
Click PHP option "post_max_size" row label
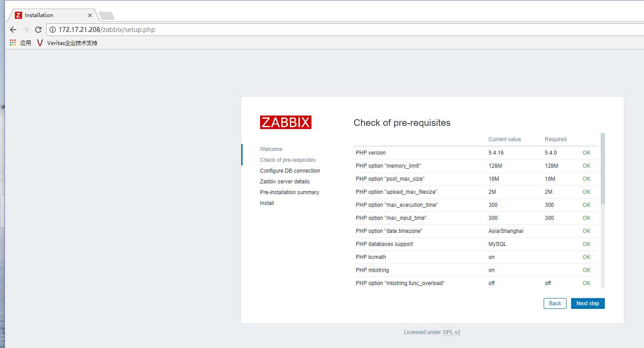point(390,179)
